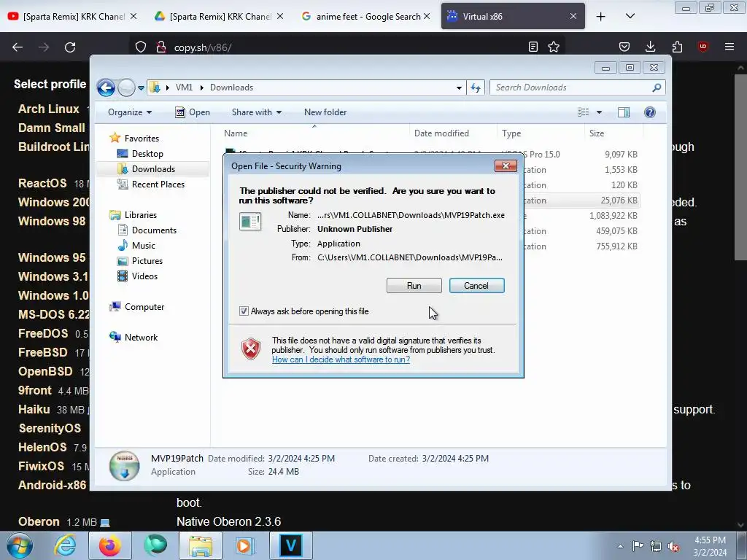Open a new Firefox tab

601,17
